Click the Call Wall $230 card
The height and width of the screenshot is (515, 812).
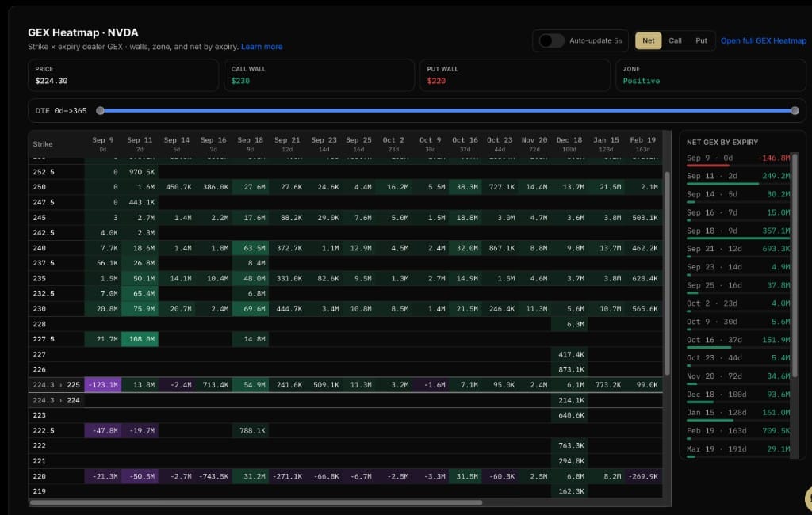[x=319, y=75]
